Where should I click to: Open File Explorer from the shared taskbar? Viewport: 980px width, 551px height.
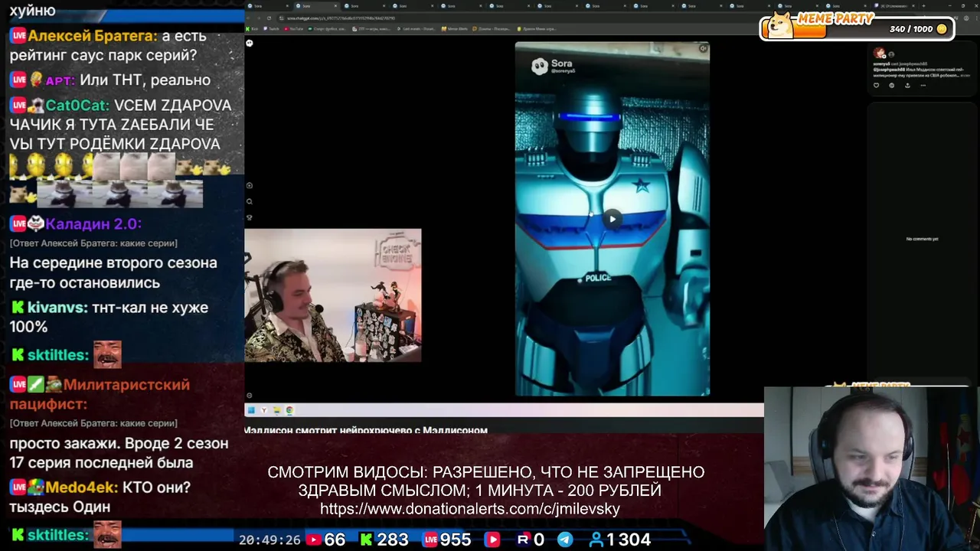click(x=277, y=410)
